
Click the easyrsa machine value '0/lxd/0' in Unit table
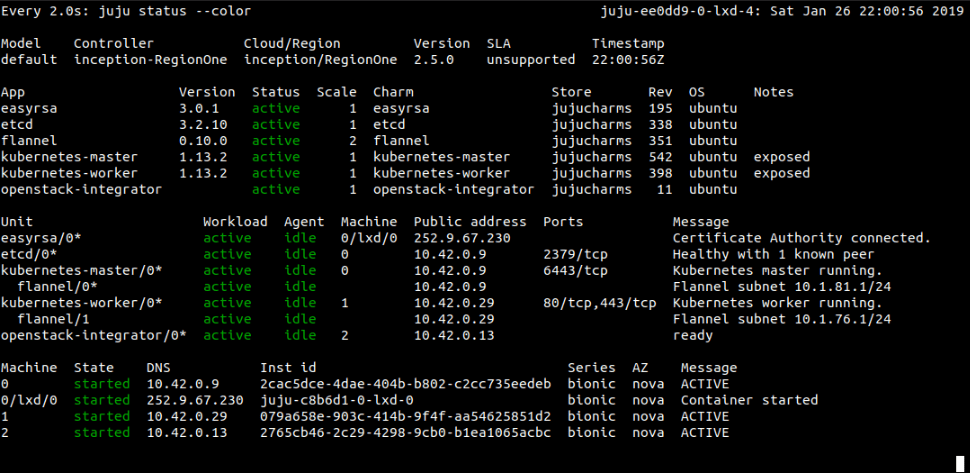pyautogui.click(x=369, y=238)
